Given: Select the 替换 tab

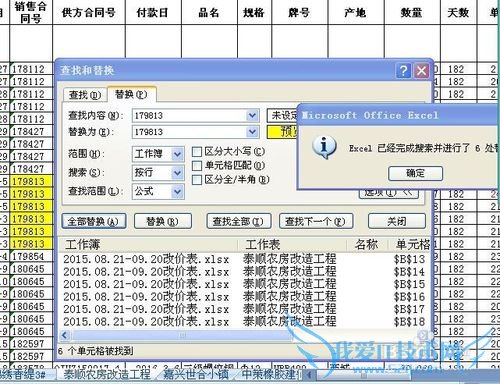Looking at the screenshot, I should click(131, 94).
